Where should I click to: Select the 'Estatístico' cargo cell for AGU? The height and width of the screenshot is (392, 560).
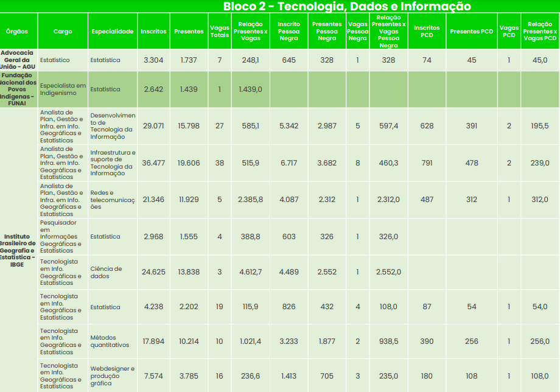(63, 60)
